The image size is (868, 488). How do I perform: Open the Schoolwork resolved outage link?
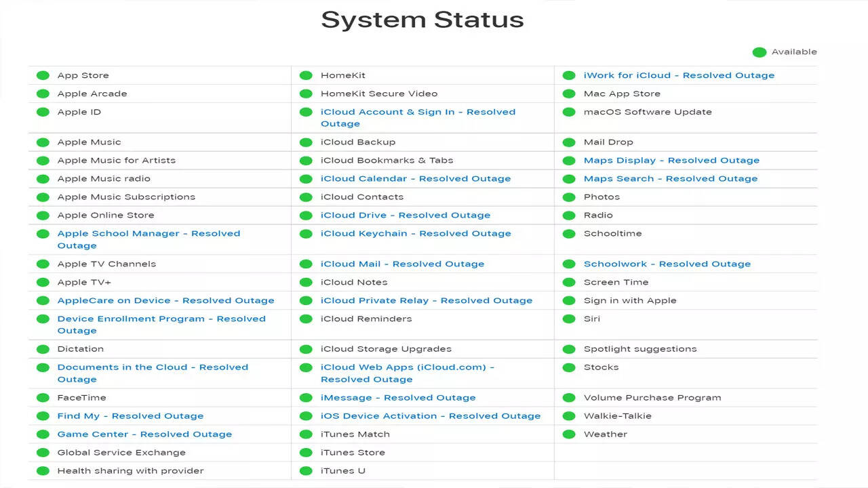(x=667, y=264)
